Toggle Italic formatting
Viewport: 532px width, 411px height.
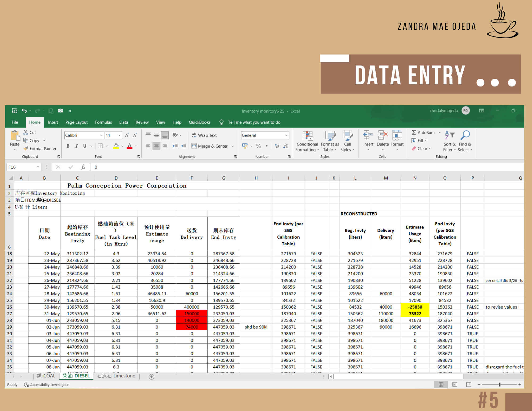[x=77, y=146]
